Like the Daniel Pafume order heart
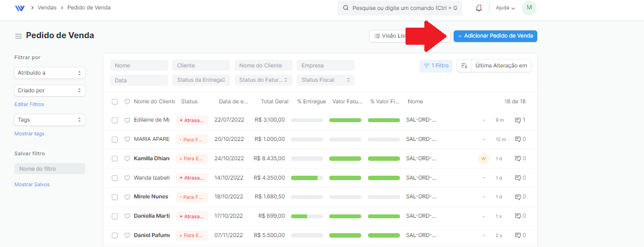 (x=127, y=235)
